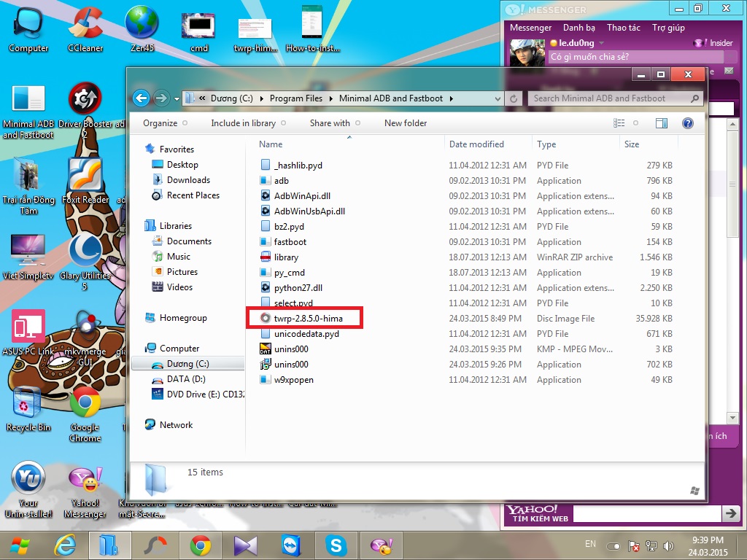Open the Thao tác menu

[624, 28]
